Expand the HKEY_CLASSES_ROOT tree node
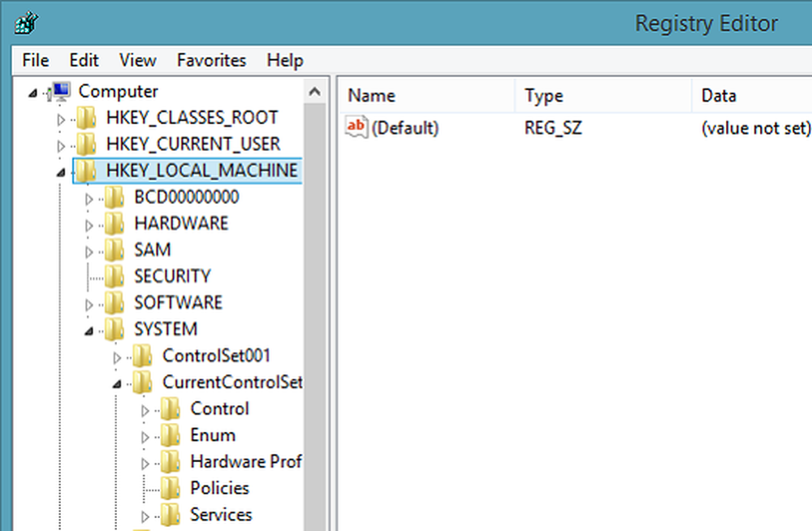Viewport: 812px width, 531px height. pos(61,119)
